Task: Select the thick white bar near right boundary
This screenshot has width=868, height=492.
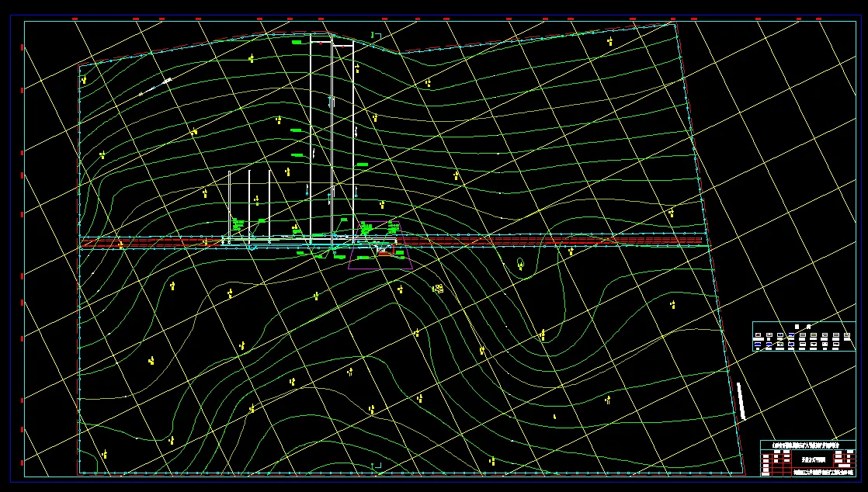Action: click(x=741, y=401)
